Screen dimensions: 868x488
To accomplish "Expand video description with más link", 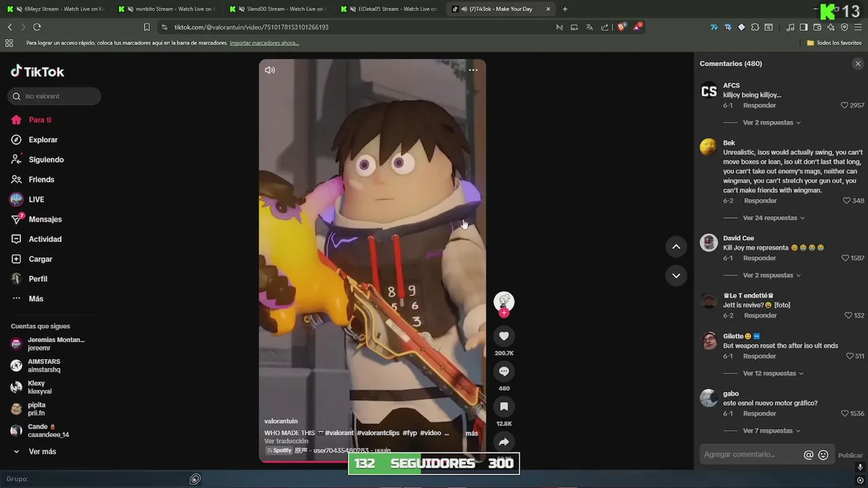I will (471, 433).
